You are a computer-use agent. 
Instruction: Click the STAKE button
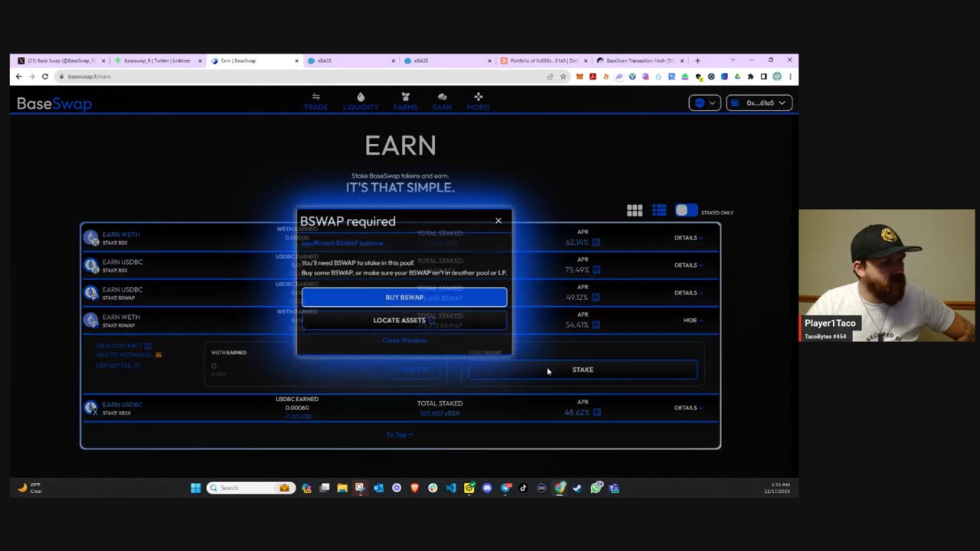click(x=583, y=370)
